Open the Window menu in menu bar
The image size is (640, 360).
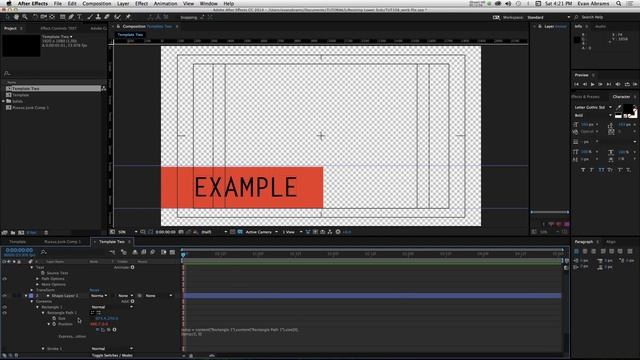click(x=209, y=3)
